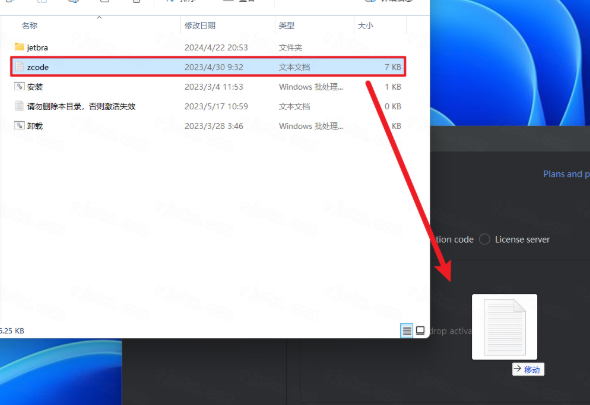This screenshot has width=590, height=405.
Task: Sort by 修改日期 column header
Action: click(x=200, y=26)
